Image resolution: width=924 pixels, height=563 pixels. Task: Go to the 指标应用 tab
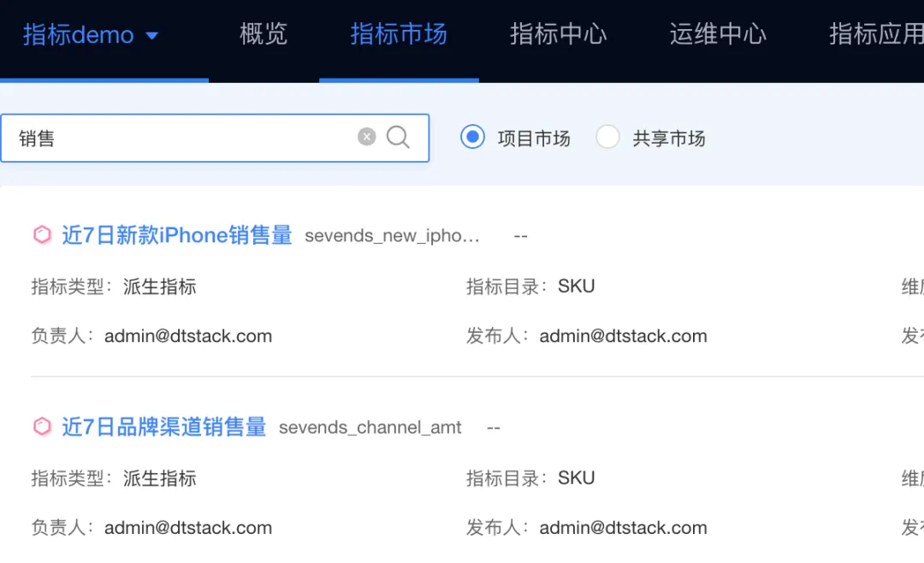[x=876, y=34]
